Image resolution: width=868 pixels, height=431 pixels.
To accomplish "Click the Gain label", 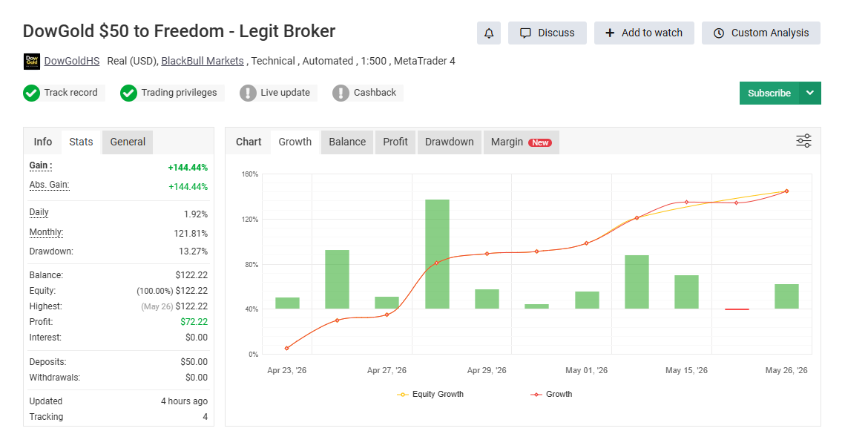I will [40, 165].
